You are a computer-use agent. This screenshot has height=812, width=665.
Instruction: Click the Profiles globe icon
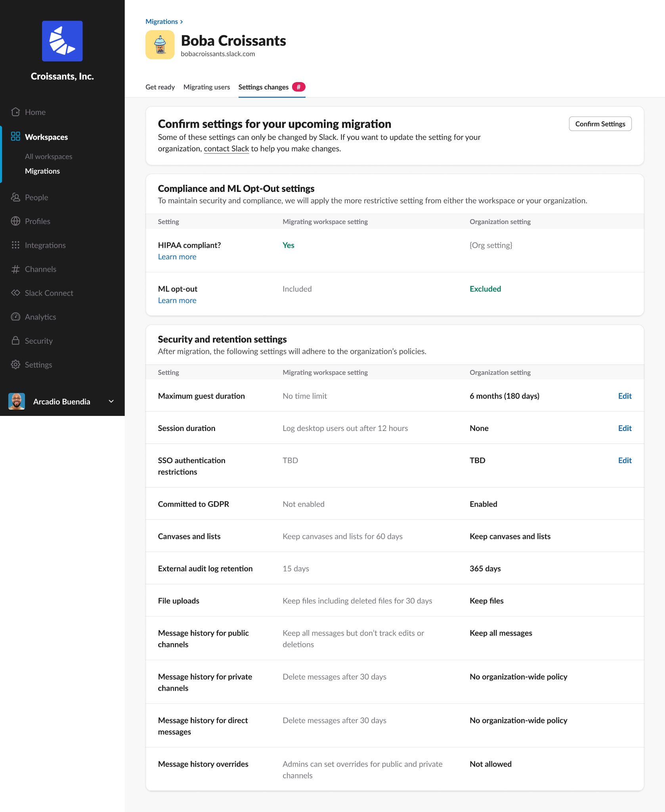pos(15,221)
